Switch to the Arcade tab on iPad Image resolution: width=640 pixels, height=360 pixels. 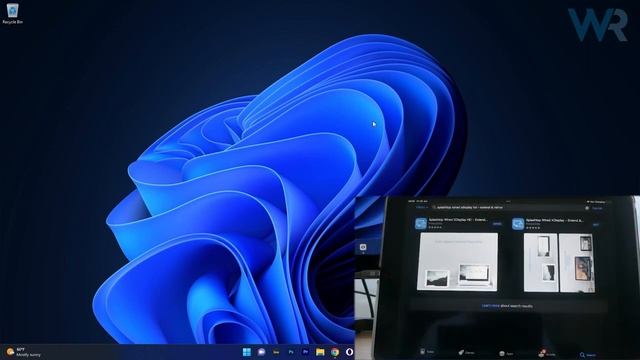point(546,353)
